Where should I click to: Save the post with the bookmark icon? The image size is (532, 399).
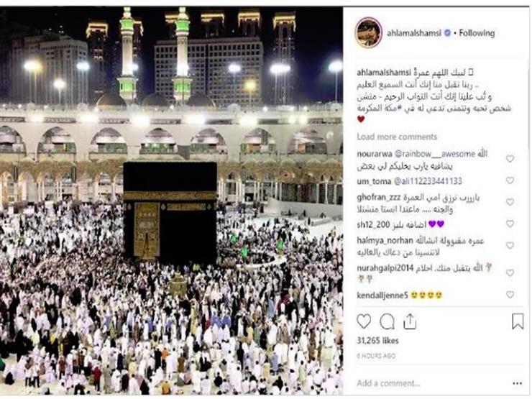(x=518, y=321)
